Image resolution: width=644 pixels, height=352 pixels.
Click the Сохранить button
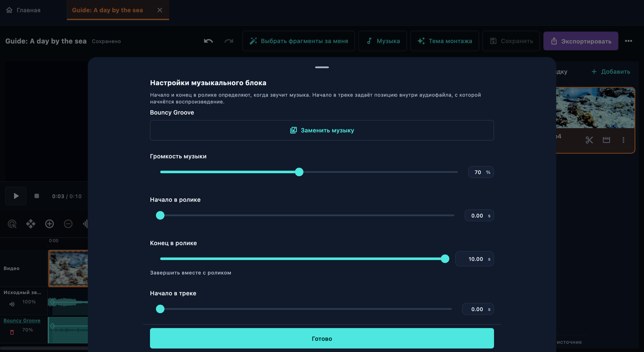click(511, 41)
